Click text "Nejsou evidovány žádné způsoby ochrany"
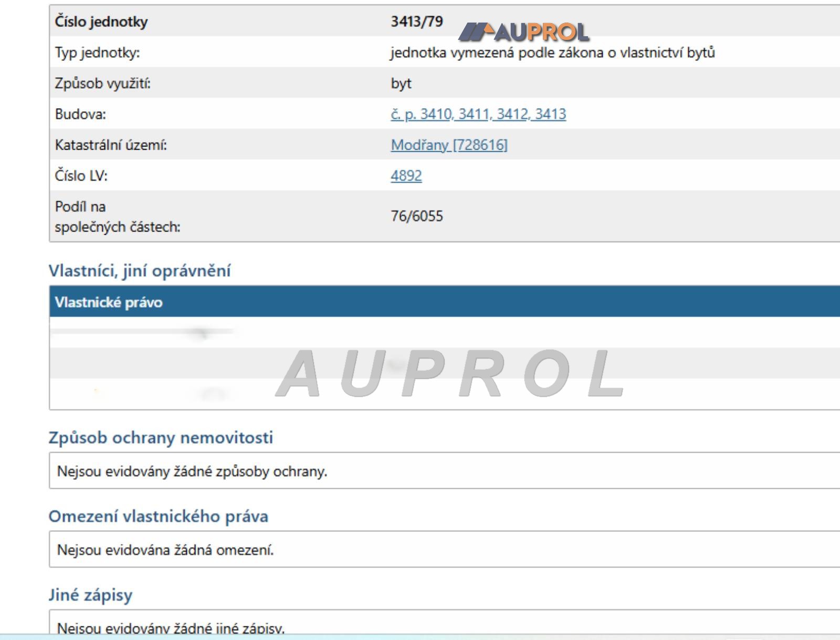 [x=192, y=471]
